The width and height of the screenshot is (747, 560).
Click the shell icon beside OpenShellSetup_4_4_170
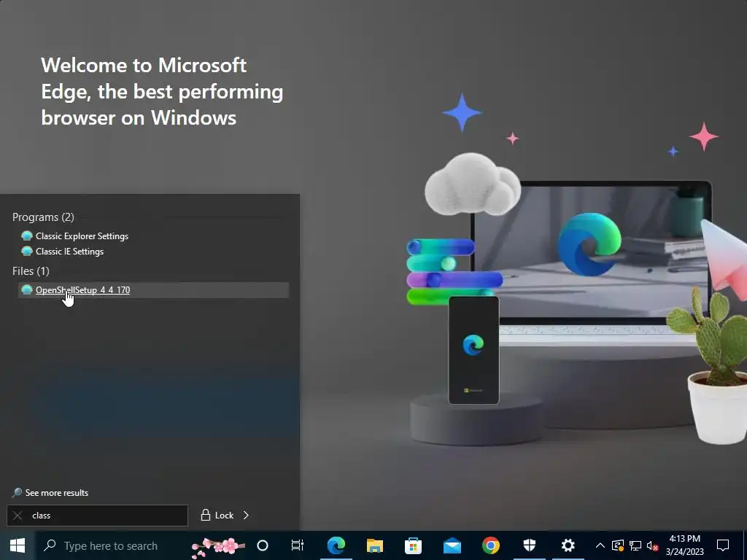point(27,289)
